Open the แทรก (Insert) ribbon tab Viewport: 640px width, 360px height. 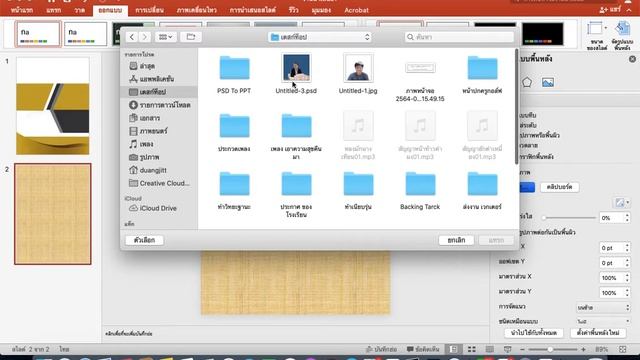(x=54, y=10)
